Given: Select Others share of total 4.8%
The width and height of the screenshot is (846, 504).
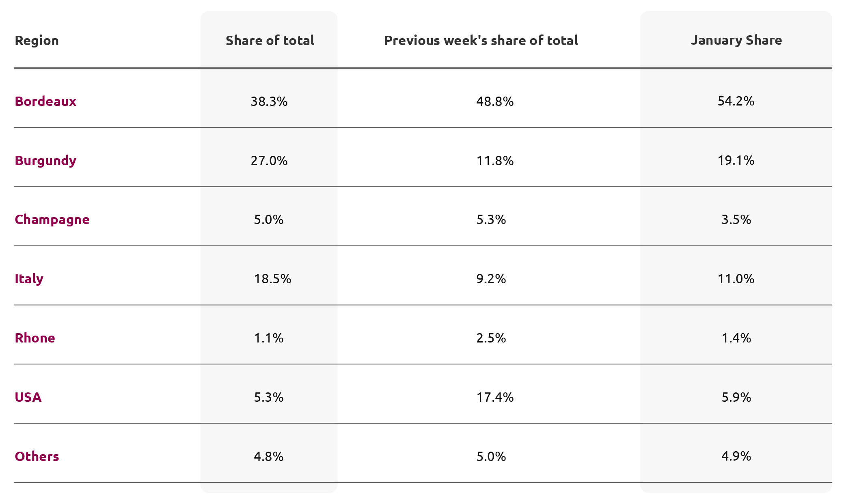Looking at the screenshot, I should click(269, 457).
